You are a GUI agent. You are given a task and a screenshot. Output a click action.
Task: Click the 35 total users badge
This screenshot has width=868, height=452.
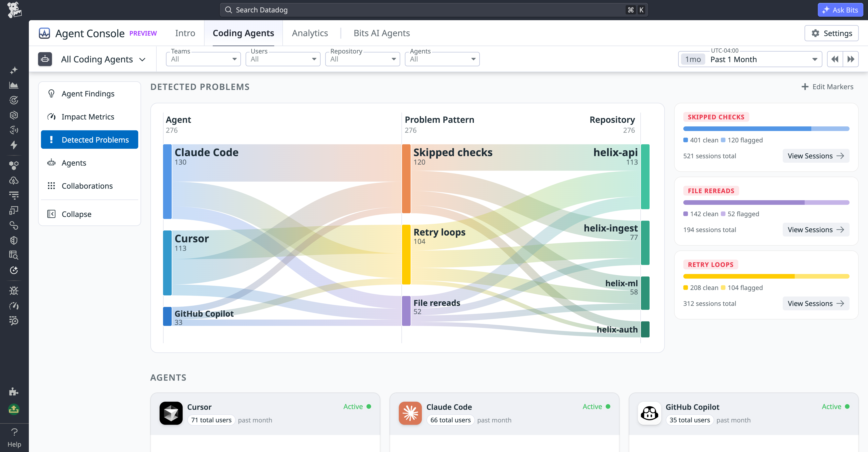[690, 420]
